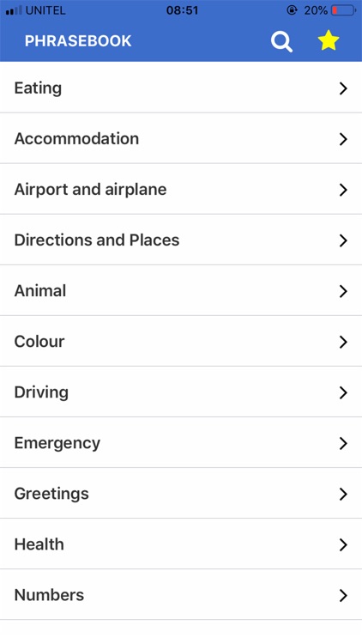Open the Driving phrases category
362x644 pixels.
pos(181,392)
